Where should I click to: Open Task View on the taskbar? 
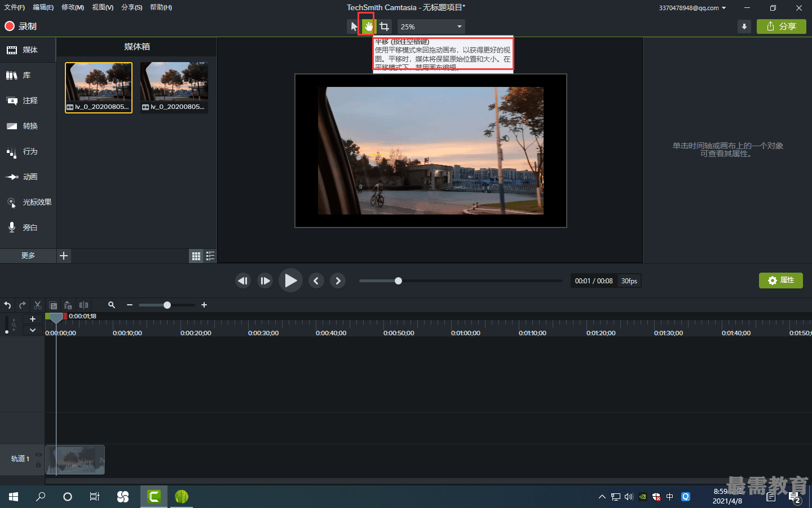[95, 497]
